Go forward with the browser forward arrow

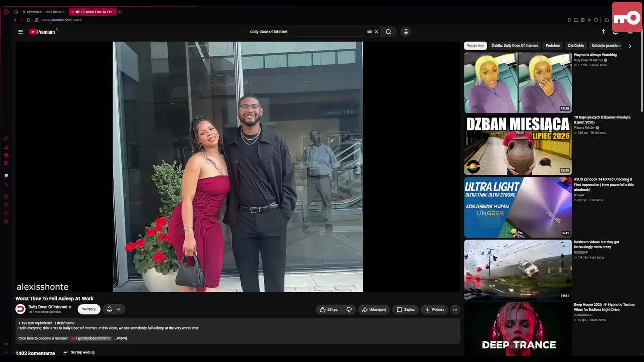point(21,20)
